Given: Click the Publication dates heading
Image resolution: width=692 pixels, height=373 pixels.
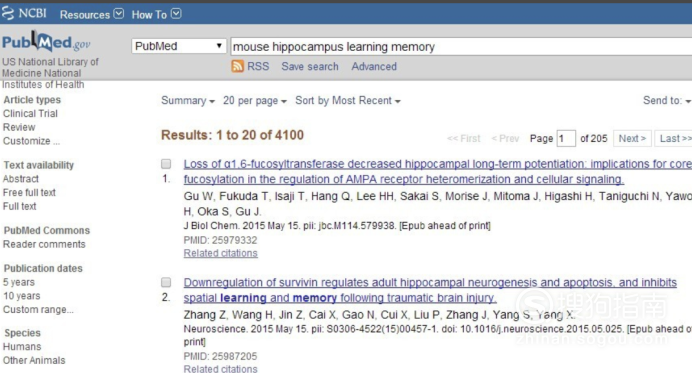Looking at the screenshot, I should (x=43, y=268).
